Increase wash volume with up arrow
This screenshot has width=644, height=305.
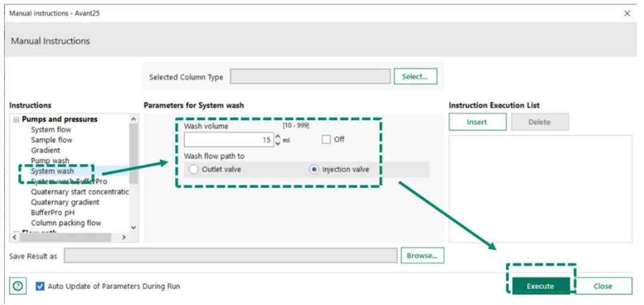click(277, 136)
